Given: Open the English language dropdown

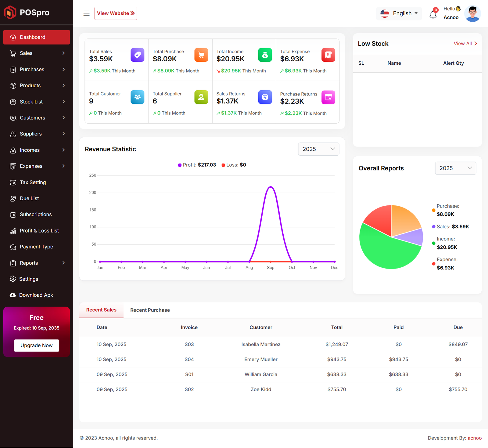Looking at the screenshot, I should tap(399, 13).
